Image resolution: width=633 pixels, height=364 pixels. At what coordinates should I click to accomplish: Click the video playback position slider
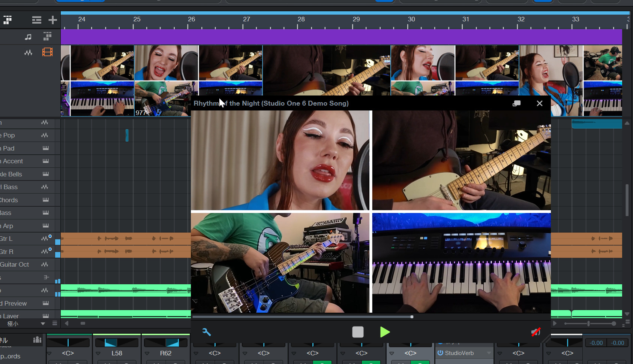(412, 317)
